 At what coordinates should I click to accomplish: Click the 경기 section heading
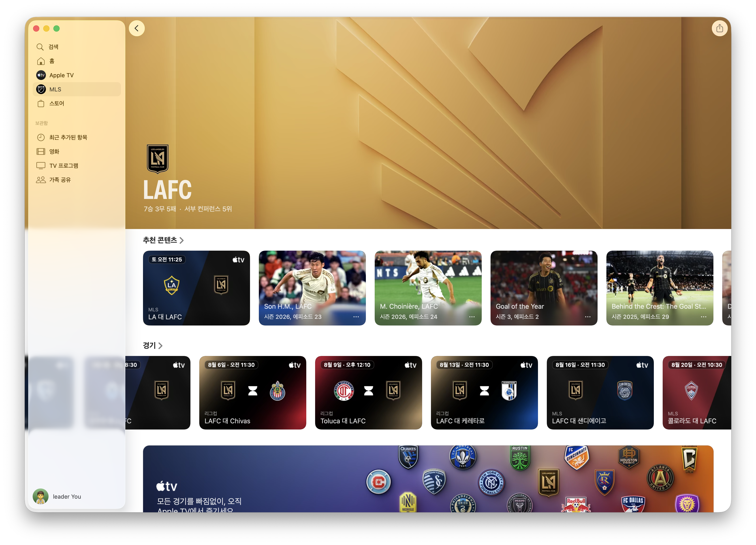click(149, 346)
